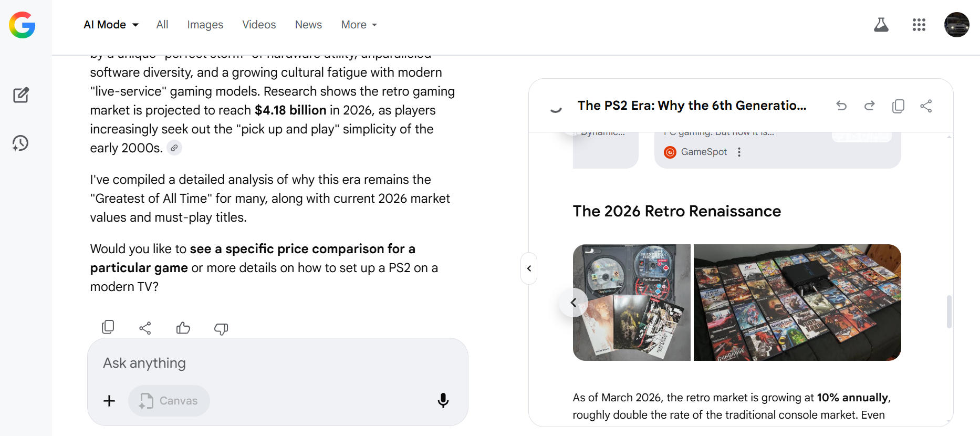Switch to the Images tab
Image resolution: width=980 pixels, height=436 pixels.
pos(205,25)
